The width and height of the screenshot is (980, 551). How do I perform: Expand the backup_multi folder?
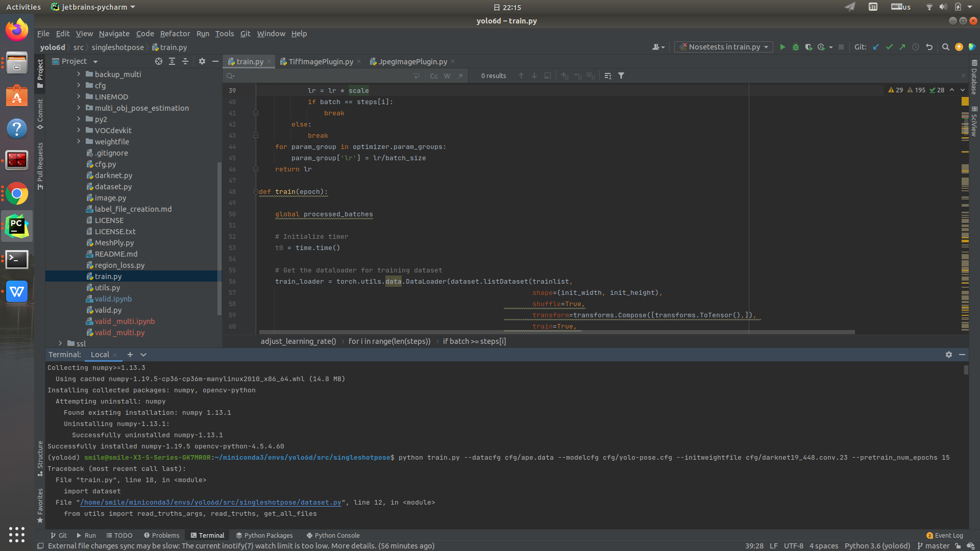79,74
